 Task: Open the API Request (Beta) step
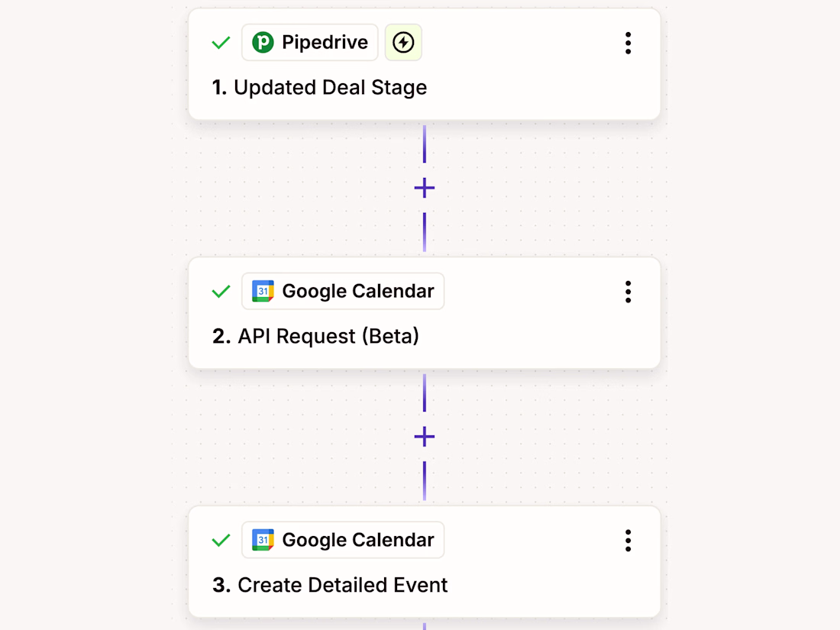click(425, 313)
